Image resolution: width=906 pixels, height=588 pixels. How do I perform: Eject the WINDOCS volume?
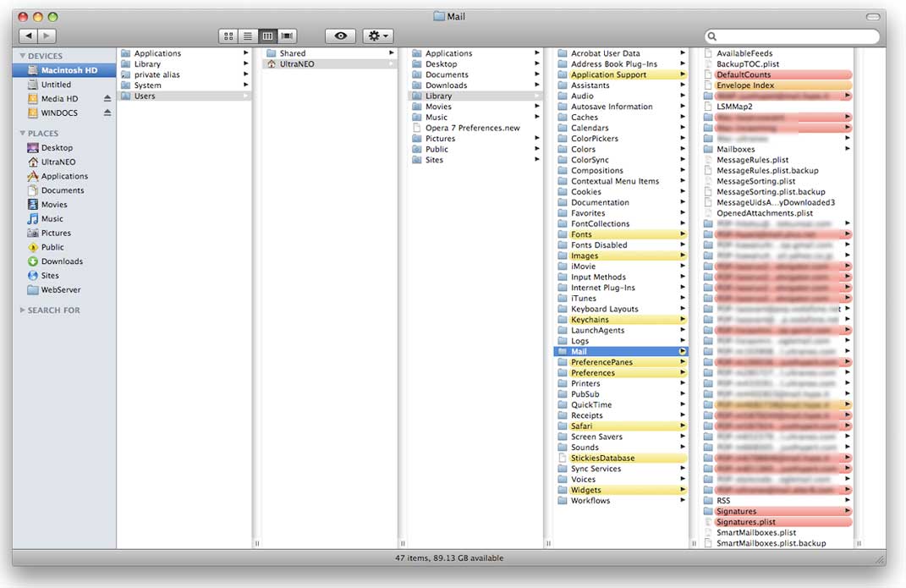click(x=107, y=113)
